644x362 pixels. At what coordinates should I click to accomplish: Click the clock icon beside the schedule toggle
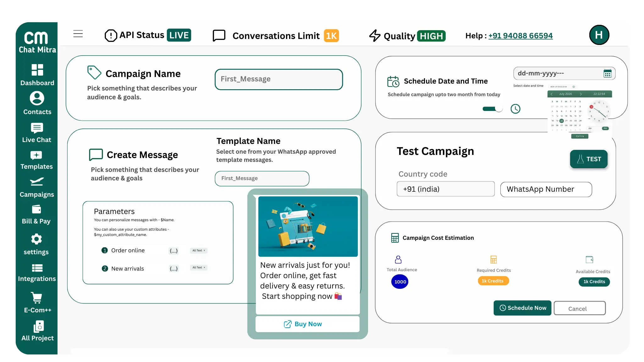click(x=515, y=109)
